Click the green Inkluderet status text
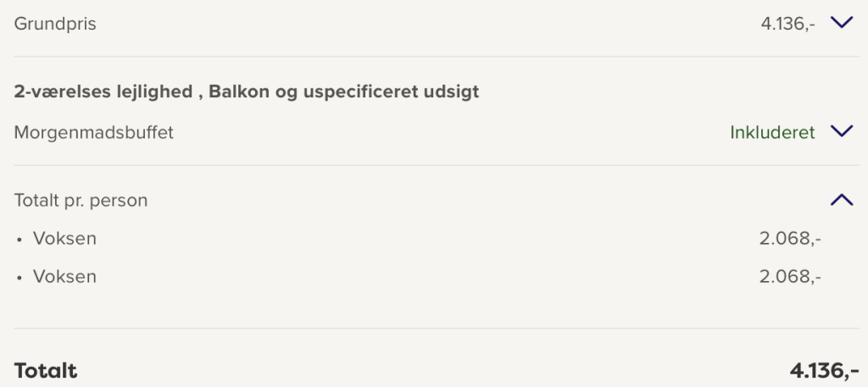The image size is (868, 387). tap(772, 132)
